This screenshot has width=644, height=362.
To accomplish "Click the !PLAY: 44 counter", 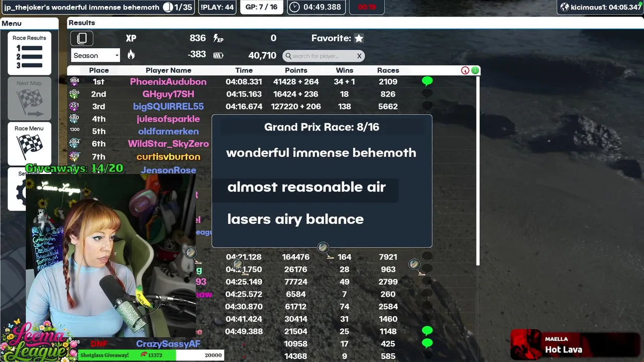I will [x=217, y=7].
